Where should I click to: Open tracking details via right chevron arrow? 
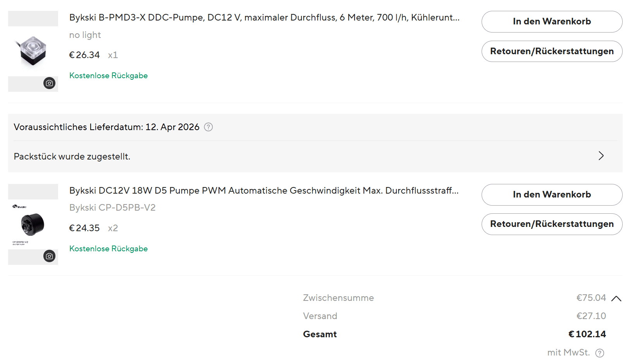(601, 156)
